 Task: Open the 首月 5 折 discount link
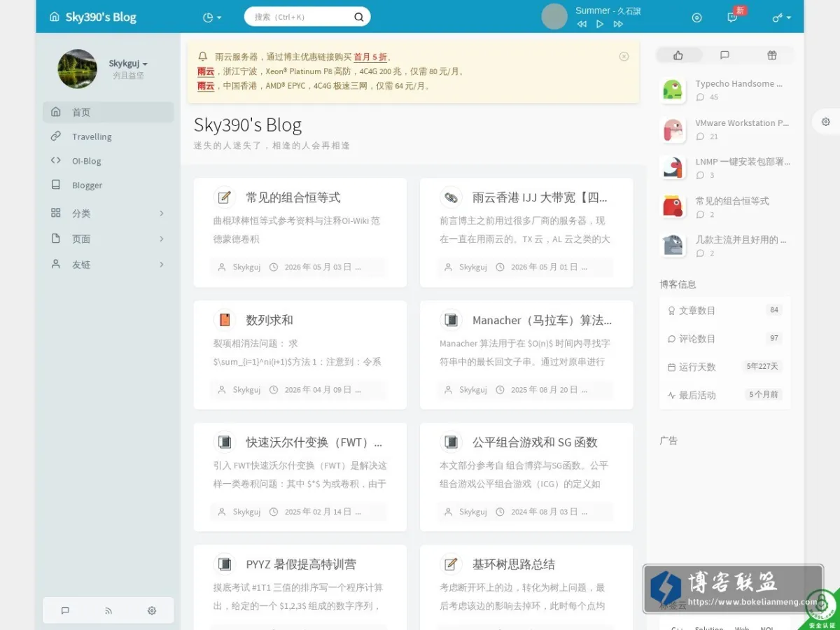point(370,57)
